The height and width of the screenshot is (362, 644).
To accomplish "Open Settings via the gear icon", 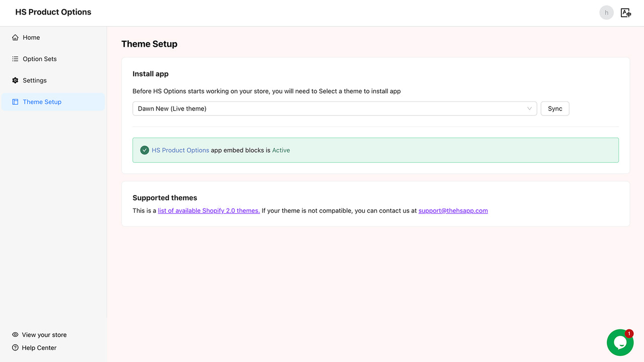I will tap(15, 80).
